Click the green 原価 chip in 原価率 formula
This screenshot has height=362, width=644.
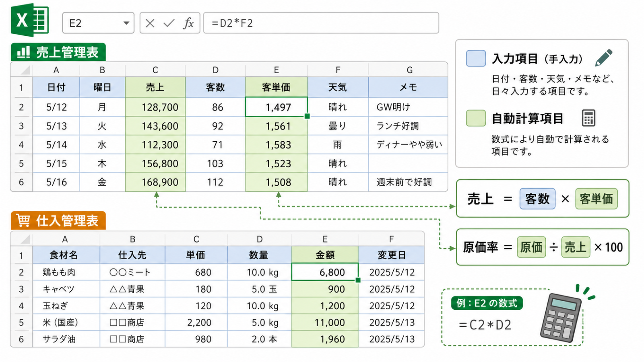click(531, 247)
